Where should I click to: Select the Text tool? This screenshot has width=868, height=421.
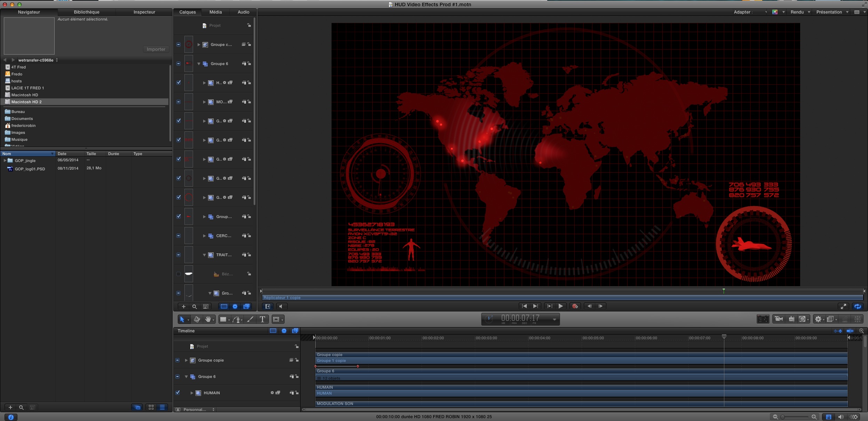pos(262,319)
